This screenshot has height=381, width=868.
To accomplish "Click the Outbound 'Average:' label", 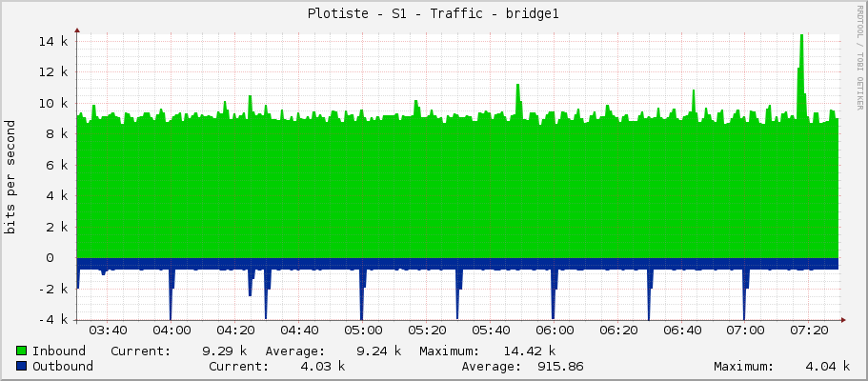I will [x=491, y=367].
